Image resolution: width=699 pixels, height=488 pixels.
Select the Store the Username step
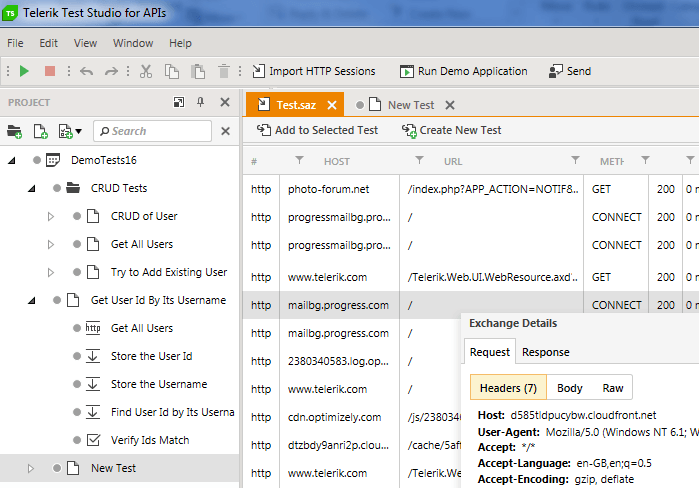(x=159, y=384)
